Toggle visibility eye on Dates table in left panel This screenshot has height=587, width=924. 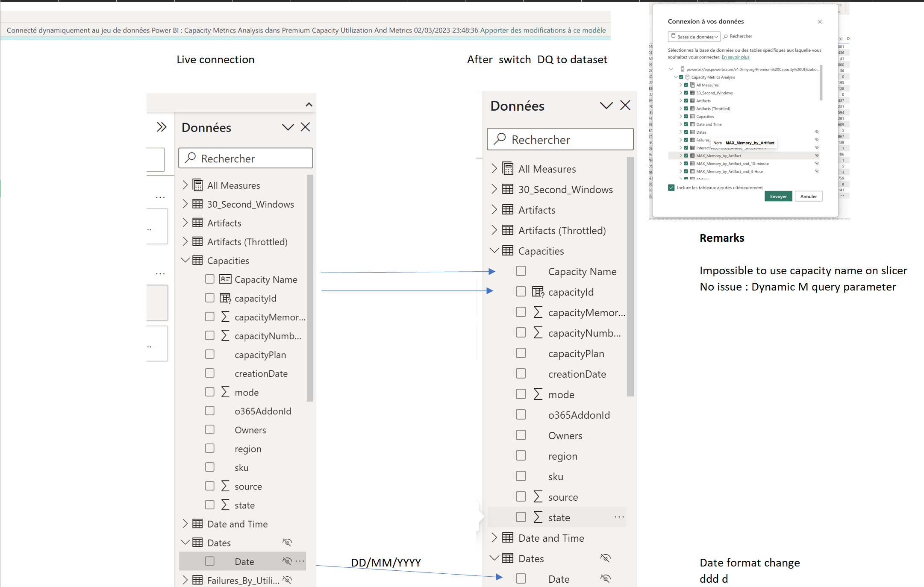(287, 542)
